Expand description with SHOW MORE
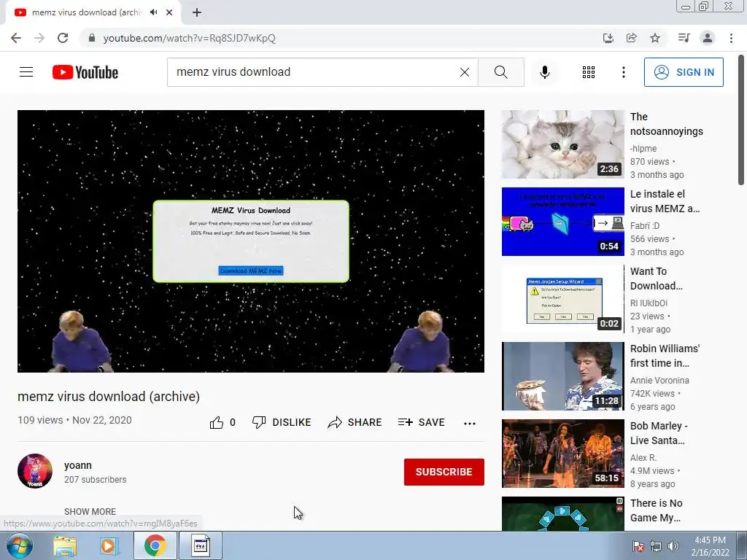Viewport: 747px width, 560px height. (x=90, y=511)
